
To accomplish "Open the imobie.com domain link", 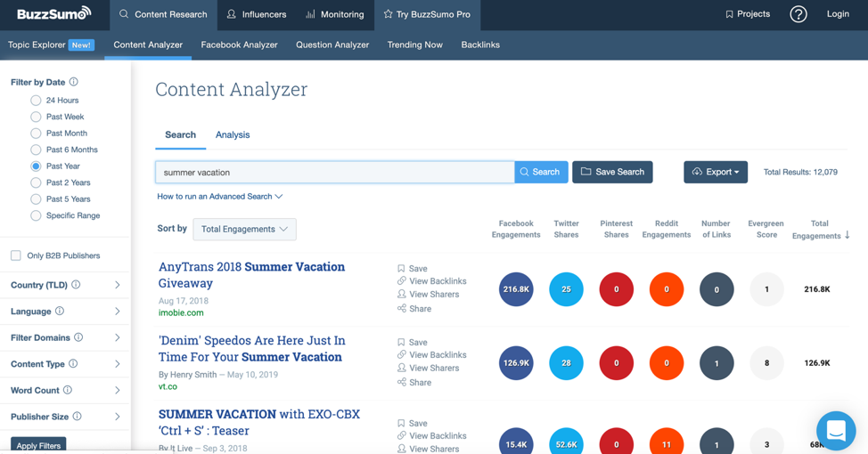I will pyautogui.click(x=181, y=312).
